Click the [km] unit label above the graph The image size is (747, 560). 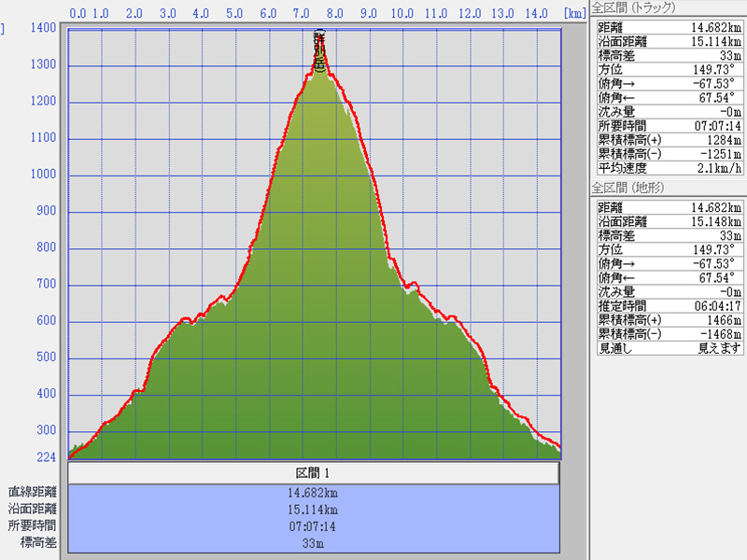(574, 14)
